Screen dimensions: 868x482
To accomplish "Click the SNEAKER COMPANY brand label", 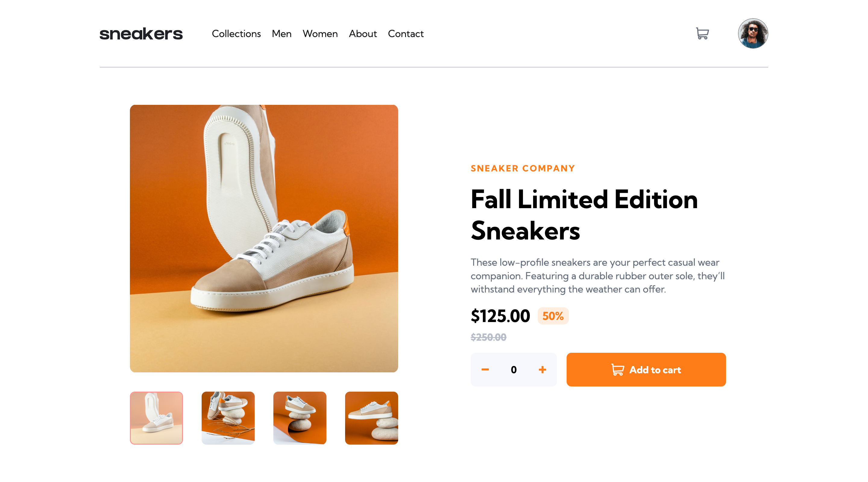I will pos(523,168).
